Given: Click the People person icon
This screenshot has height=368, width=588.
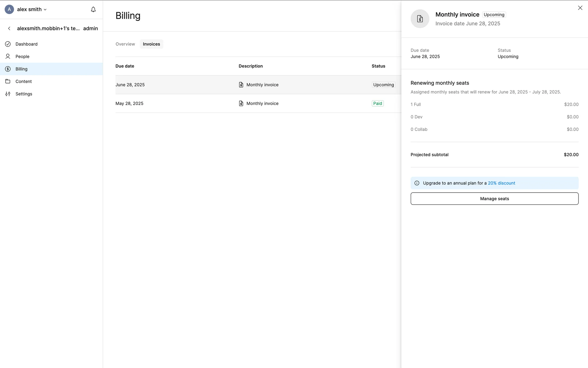Looking at the screenshot, I should click(x=8, y=56).
